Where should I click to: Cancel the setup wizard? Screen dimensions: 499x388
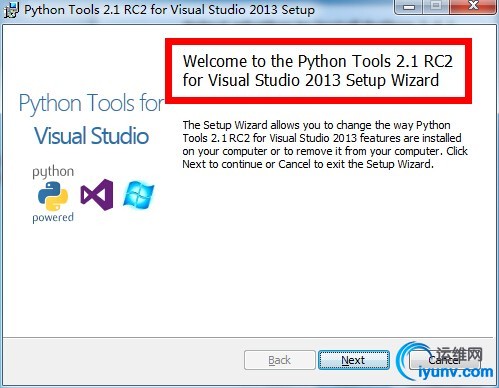pos(444,360)
